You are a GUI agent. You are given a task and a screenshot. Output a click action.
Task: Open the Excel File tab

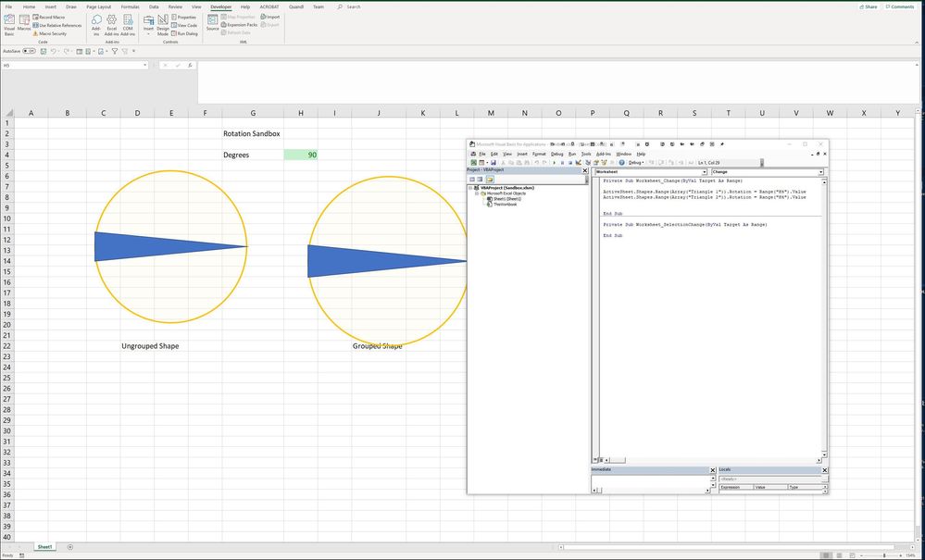(x=8, y=7)
